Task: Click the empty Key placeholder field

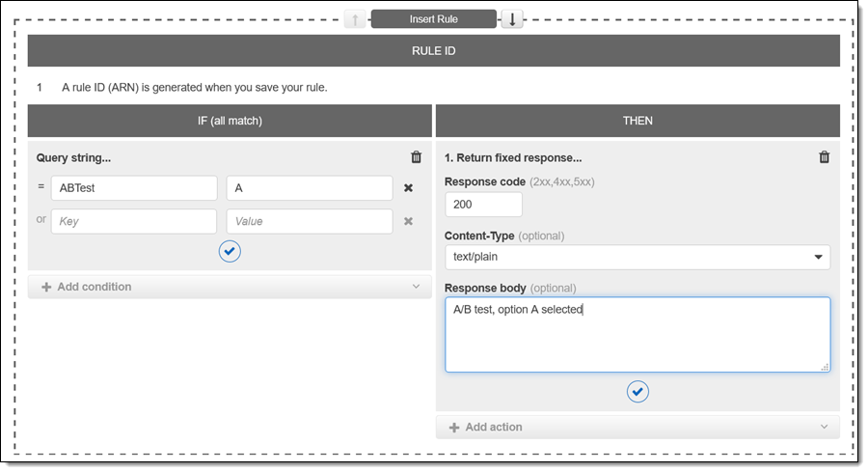Action: tap(134, 221)
